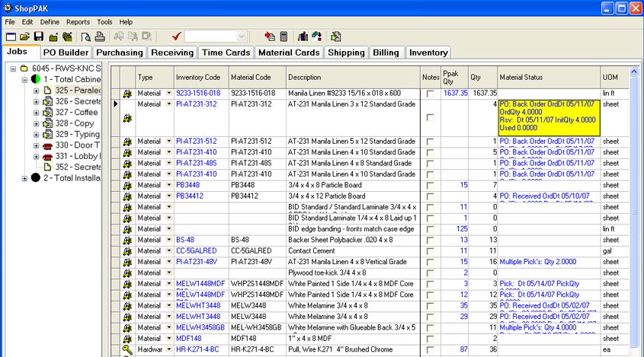
Task: Click the stacked briefcases toolbar icon
Action: point(67,37)
